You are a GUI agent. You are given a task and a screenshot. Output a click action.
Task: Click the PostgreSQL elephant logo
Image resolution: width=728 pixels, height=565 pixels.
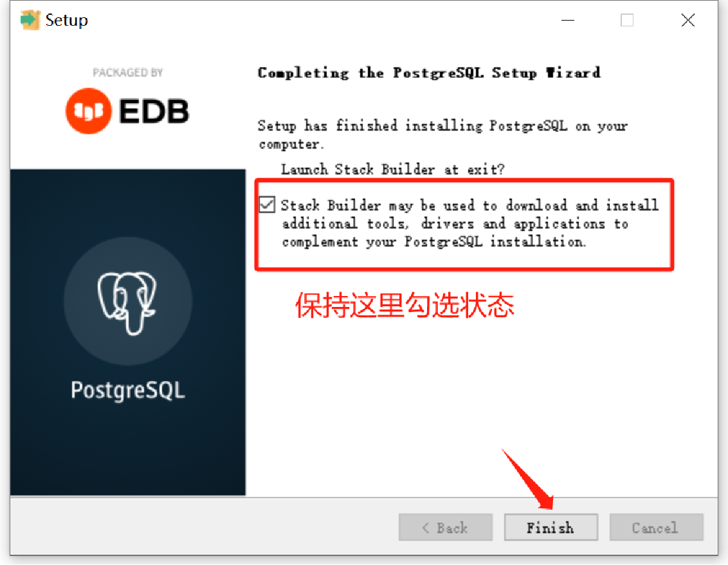(128, 303)
